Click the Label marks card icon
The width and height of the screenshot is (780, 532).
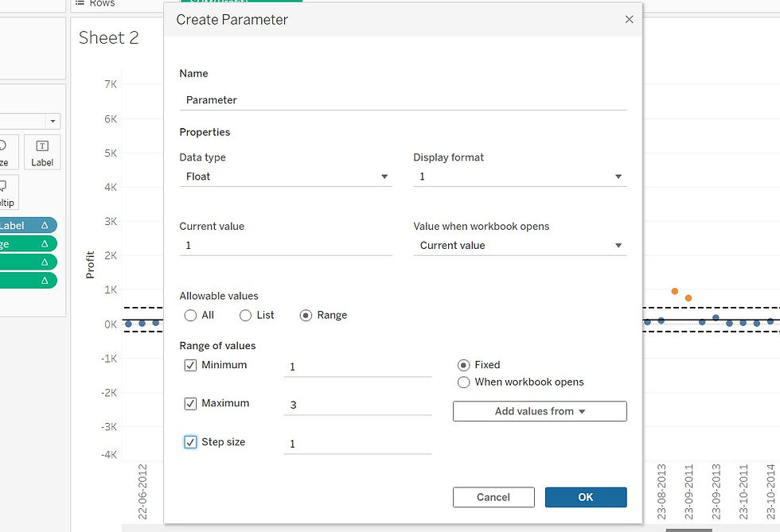pyautogui.click(x=42, y=146)
